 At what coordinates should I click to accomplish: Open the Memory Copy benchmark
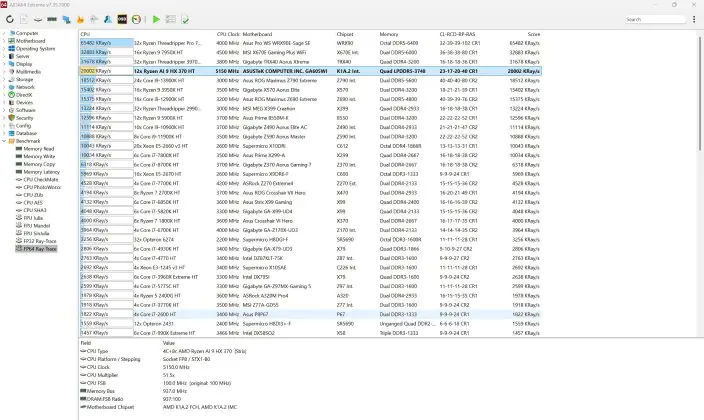coord(39,164)
